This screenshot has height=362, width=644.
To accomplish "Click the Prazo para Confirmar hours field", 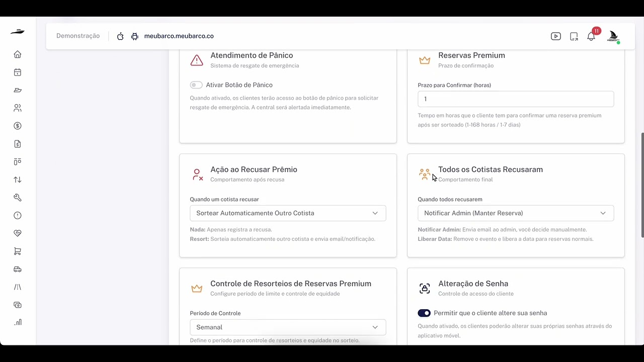I will 516,99.
